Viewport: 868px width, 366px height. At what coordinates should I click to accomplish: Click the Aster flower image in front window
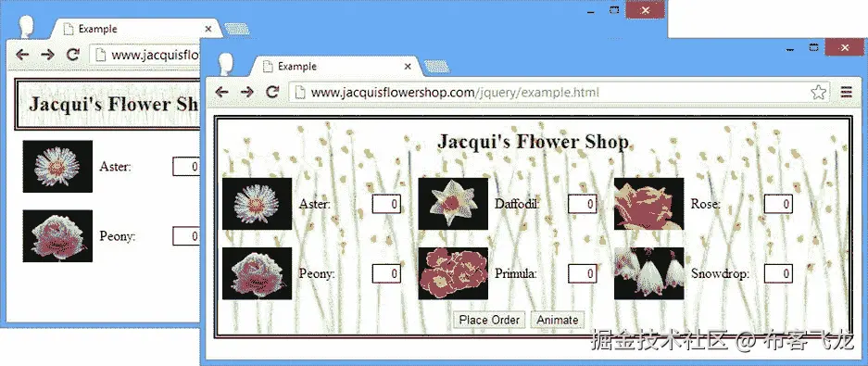257,204
